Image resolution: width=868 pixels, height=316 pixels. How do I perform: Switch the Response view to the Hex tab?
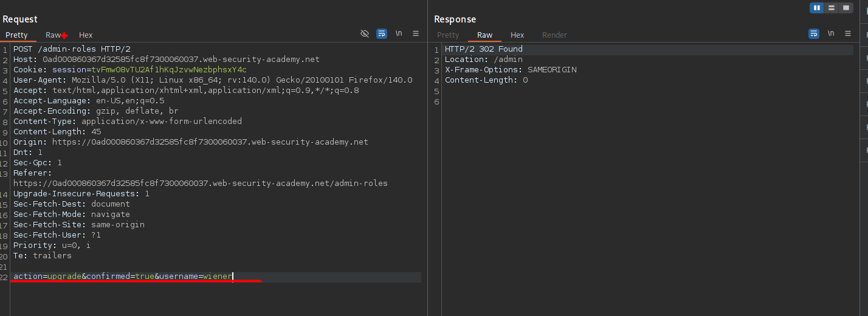(517, 35)
